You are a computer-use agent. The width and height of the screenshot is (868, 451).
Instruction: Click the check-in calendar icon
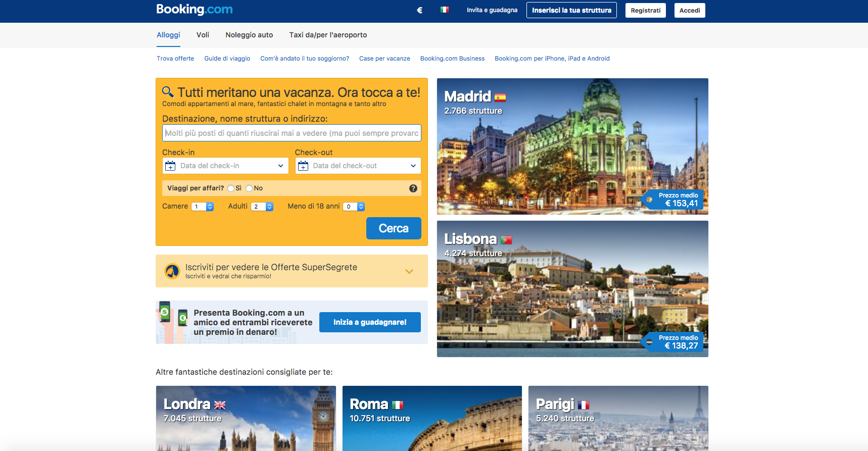(x=170, y=166)
